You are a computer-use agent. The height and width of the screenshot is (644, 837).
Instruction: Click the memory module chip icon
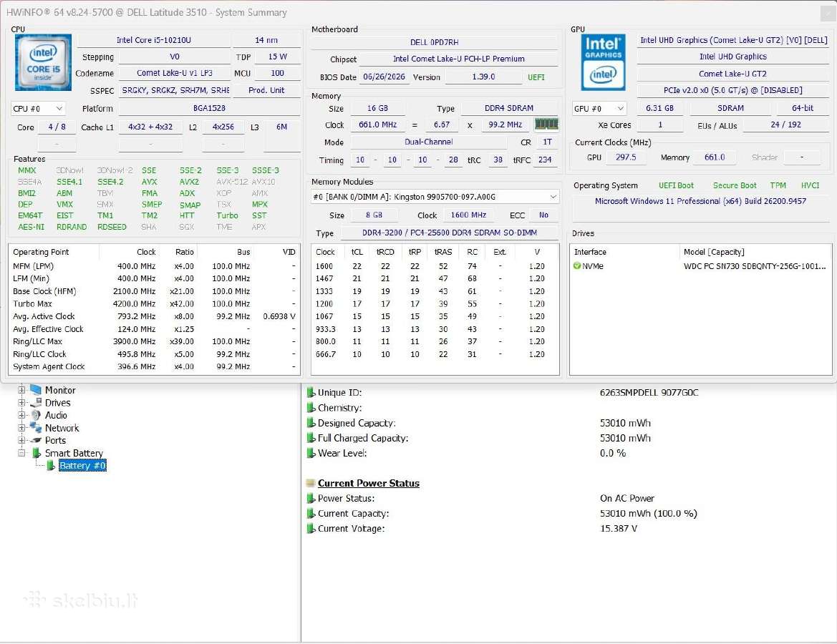[546, 125]
